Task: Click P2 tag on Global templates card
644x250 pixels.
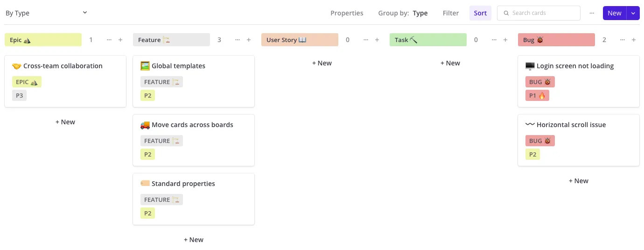Action: tap(147, 95)
